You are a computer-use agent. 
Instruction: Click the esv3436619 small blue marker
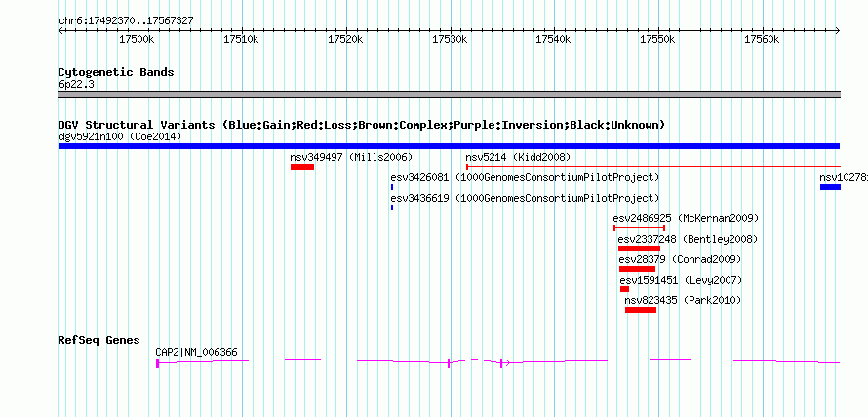(x=392, y=208)
